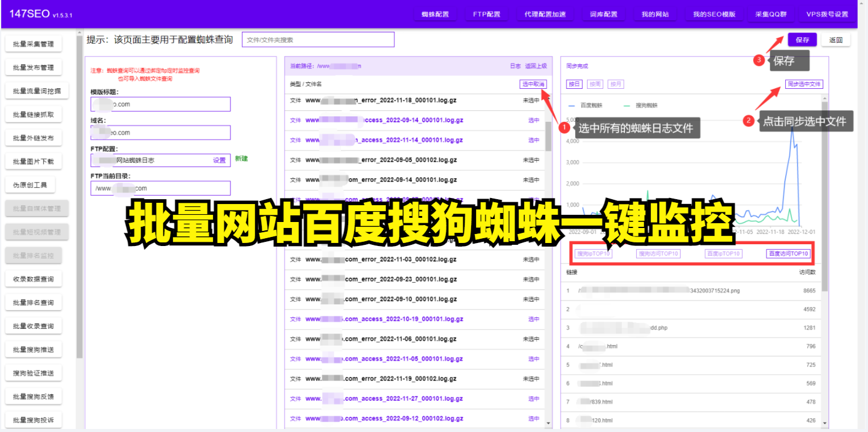
Task: Click 设置 inside the FTP配置 field
Action: [x=220, y=160]
